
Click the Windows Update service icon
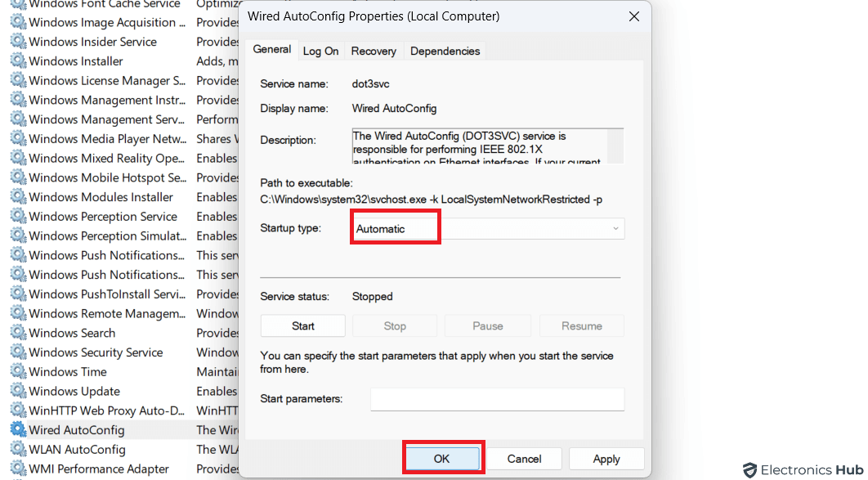coord(19,391)
